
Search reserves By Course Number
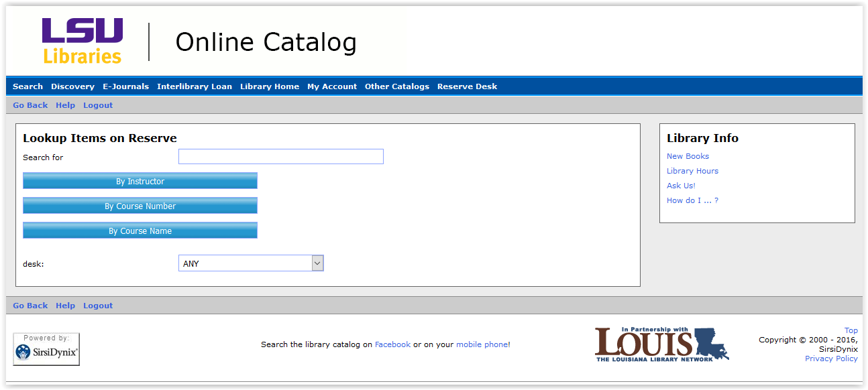tap(140, 206)
